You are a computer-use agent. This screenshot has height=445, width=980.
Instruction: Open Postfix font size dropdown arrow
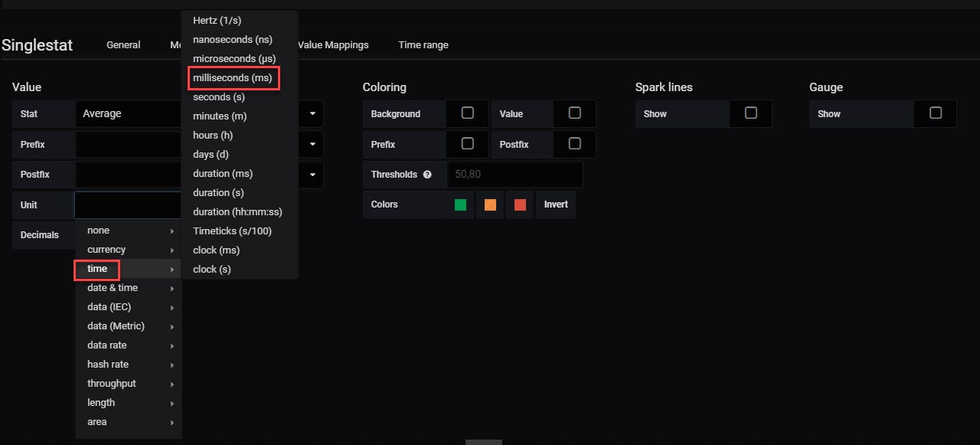tap(312, 175)
